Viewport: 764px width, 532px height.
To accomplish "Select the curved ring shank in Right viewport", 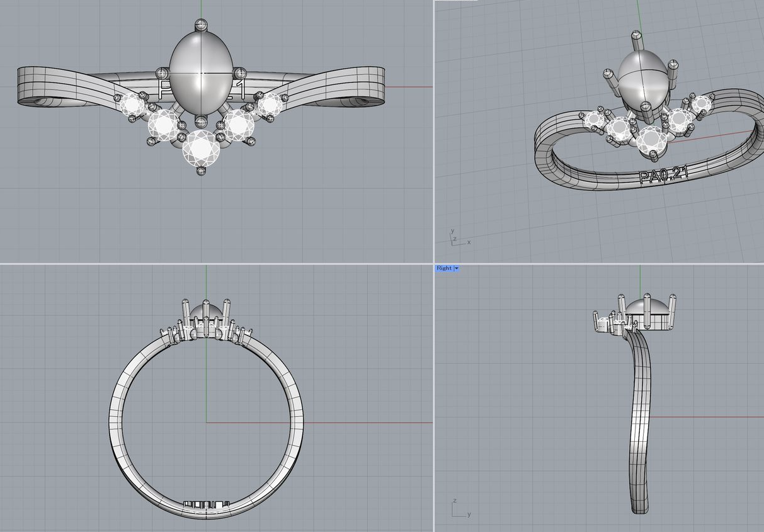I will tap(640, 422).
